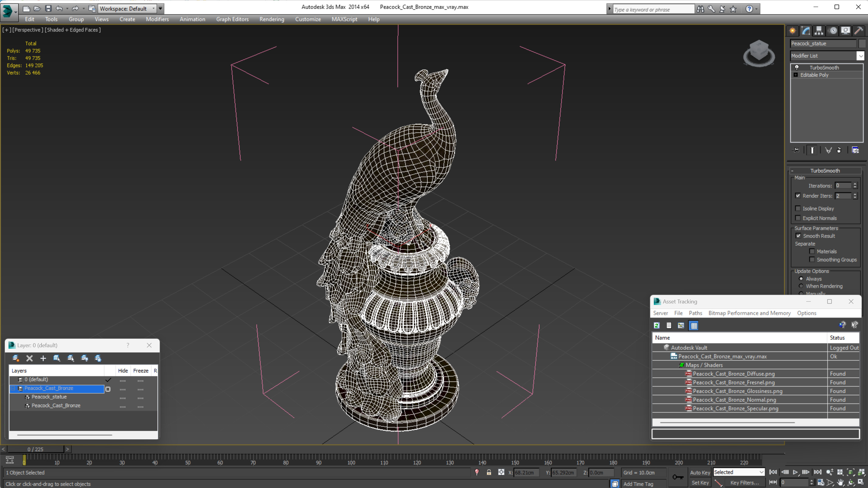Open the Display command panel tab
This screenshot has height=488, width=868.
(845, 31)
